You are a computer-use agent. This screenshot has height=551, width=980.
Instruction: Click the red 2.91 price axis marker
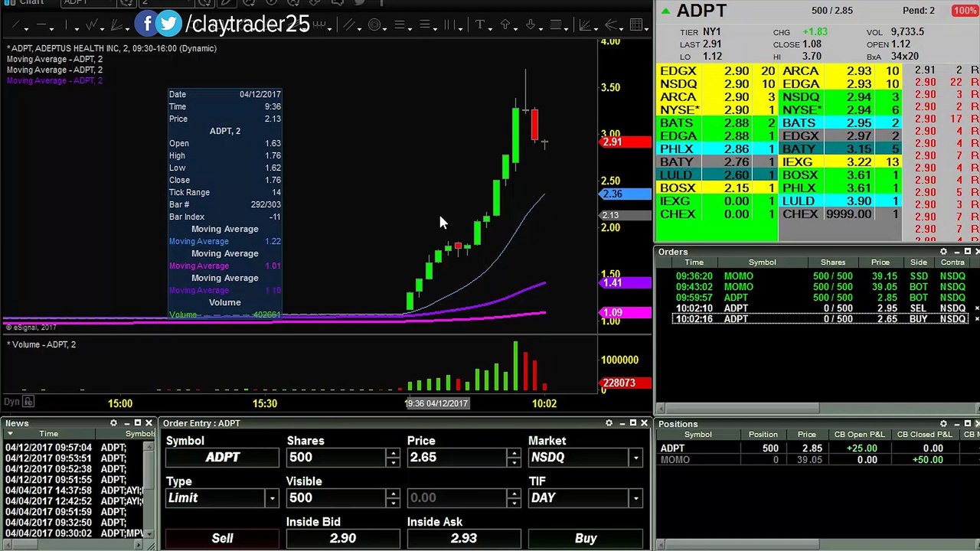626,142
